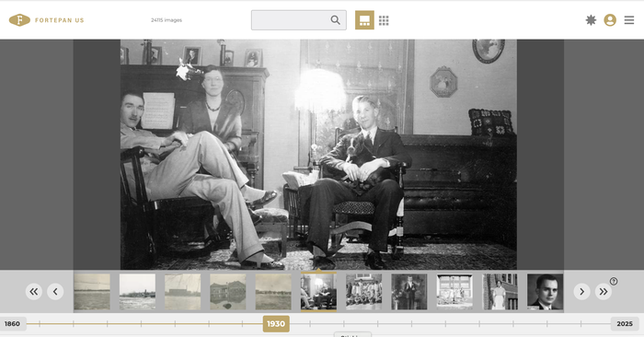Open the man portrait thumbnail
Screen dimensions: 644x337
click(545, 292)
